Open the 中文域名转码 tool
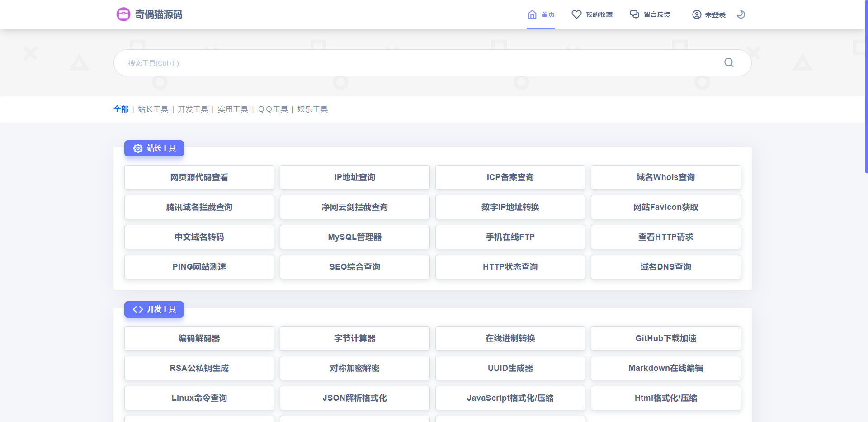This screenshot has width=868, height=422. tap(199, 237)
